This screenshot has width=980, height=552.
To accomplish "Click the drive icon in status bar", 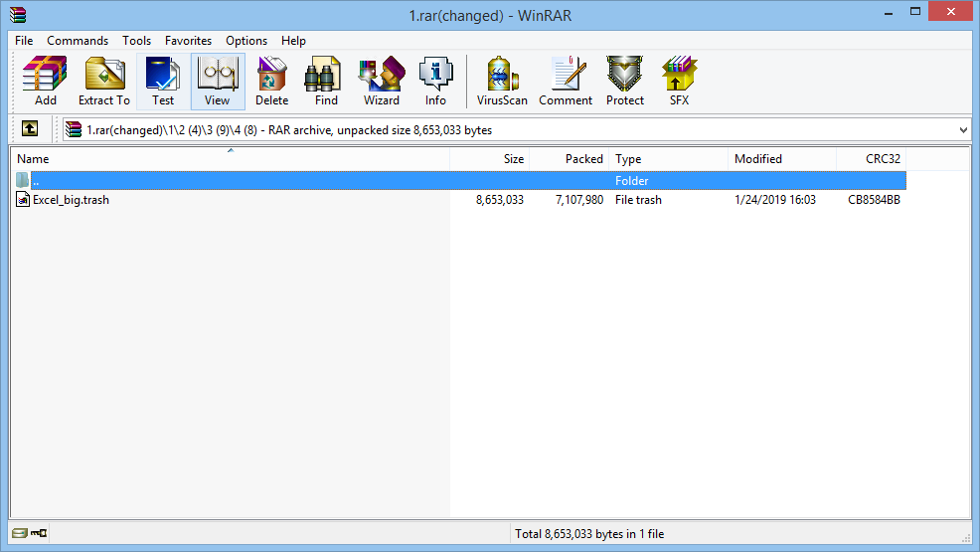I will (19, 533).
